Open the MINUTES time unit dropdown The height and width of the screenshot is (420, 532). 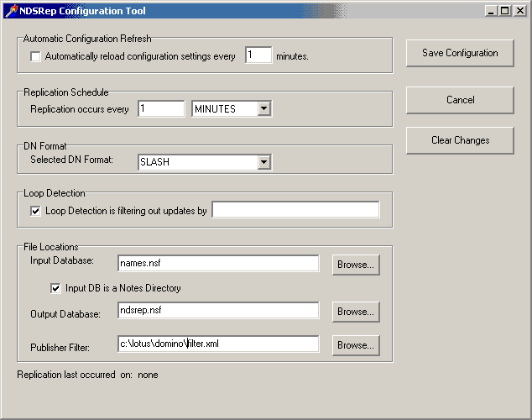264,109
